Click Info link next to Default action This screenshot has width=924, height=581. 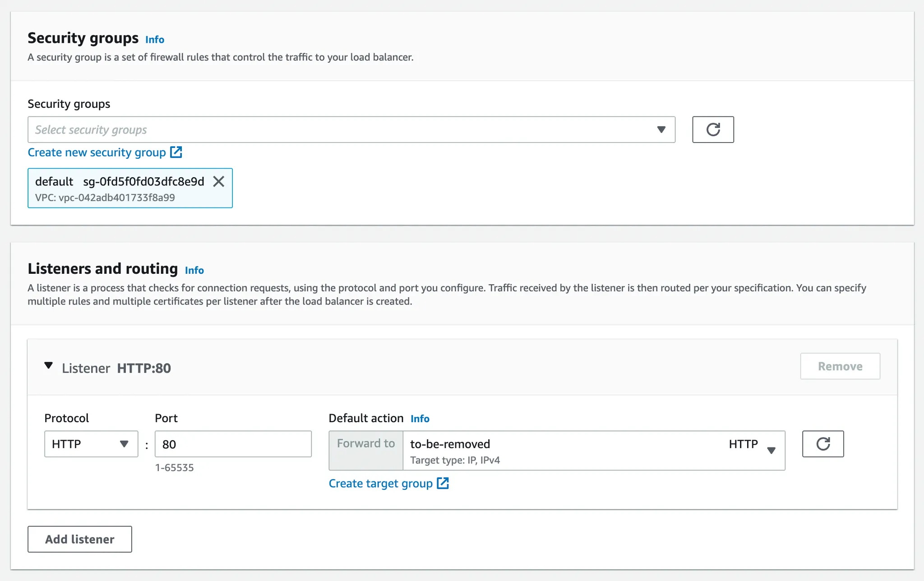coord(420,419)
